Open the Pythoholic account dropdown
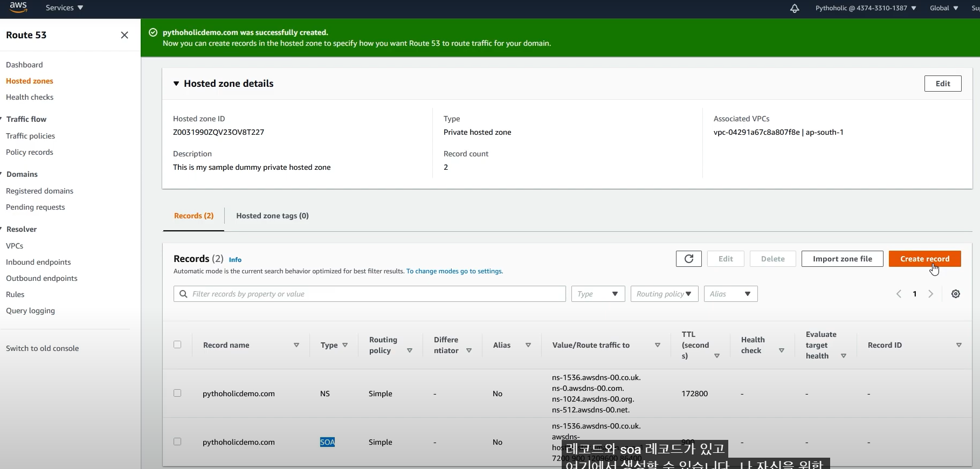The image size is (980, 469). tap(866, 8)
